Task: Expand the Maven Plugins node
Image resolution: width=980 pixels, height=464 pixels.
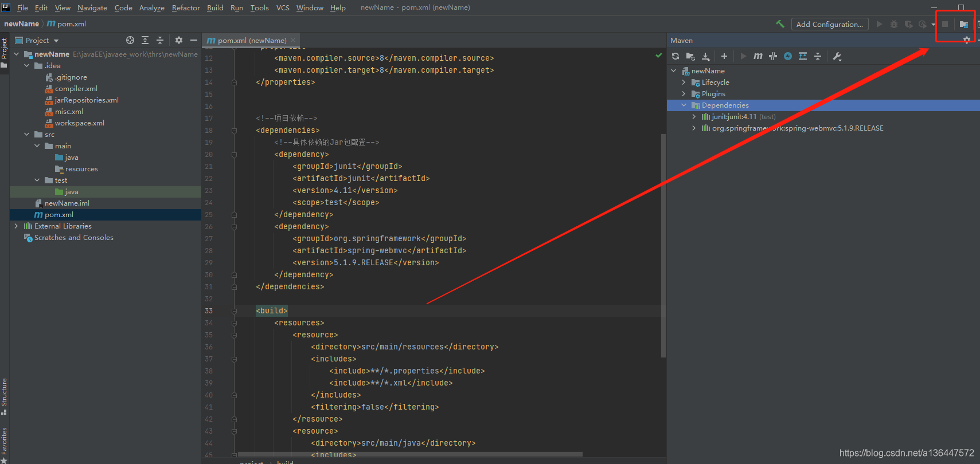Action: pos(684,93)
